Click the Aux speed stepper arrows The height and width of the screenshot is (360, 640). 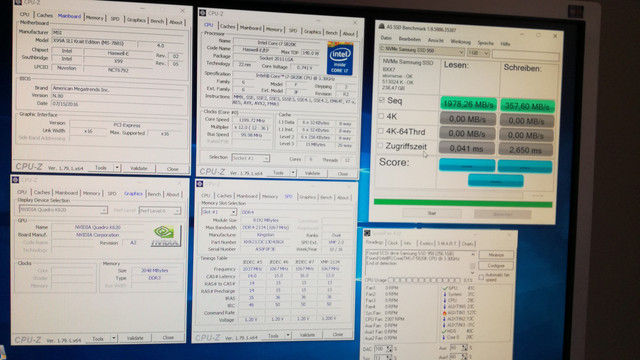[464, 348]
